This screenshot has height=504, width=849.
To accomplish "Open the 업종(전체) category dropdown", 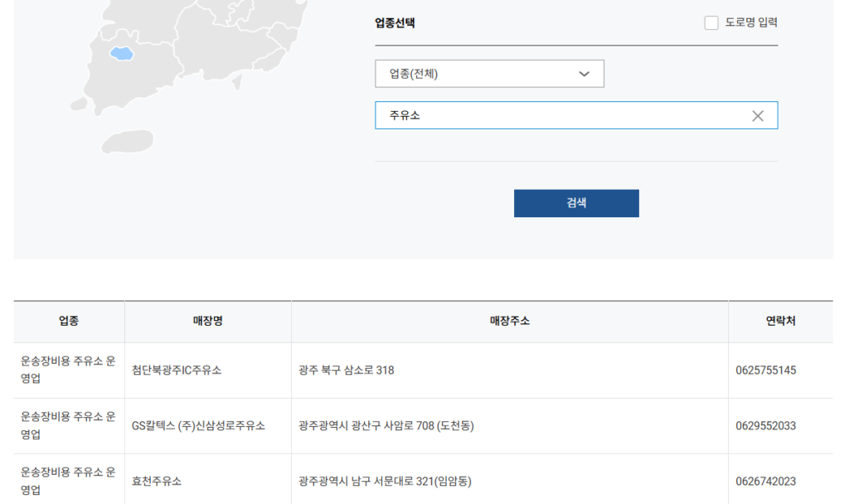I will 489,73.
